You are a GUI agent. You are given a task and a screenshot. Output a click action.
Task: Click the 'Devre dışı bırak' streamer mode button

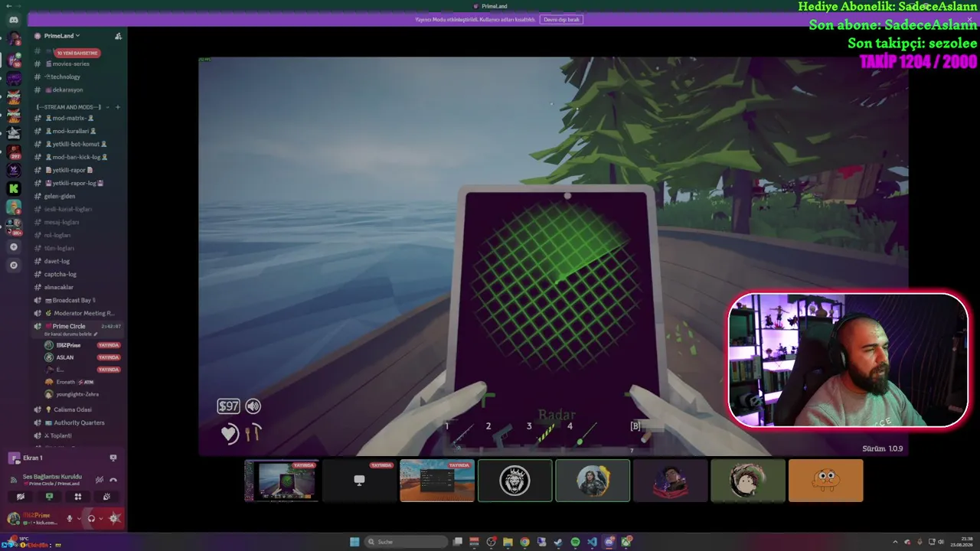(561, 19)
